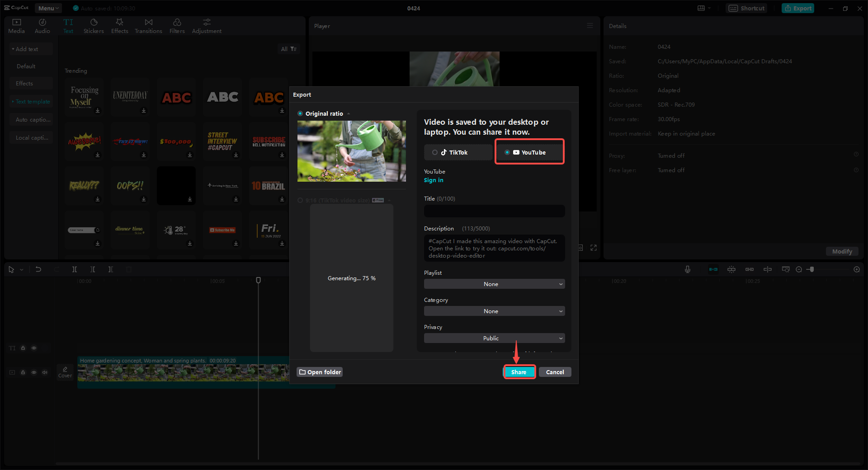The height and width of the screenshot is (470, 868).
Task: Lock the main video track
Action: (x=23, y=372)
